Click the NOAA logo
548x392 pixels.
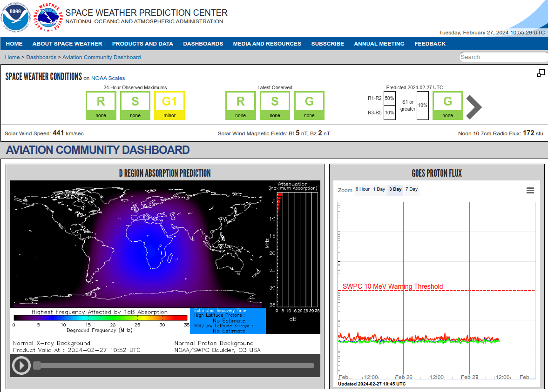(15, 17)
